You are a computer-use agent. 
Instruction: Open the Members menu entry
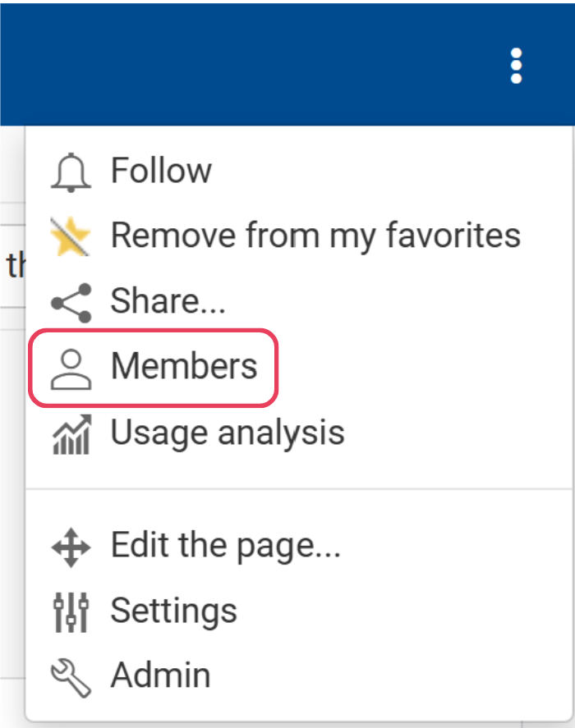tap(184, 367)
